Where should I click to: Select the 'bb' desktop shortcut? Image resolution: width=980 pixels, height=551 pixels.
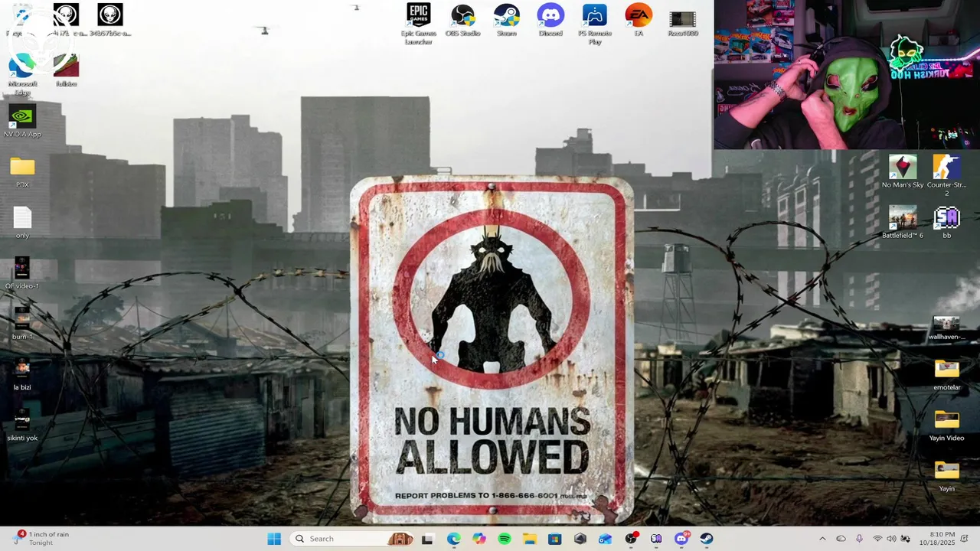point(946,223)
